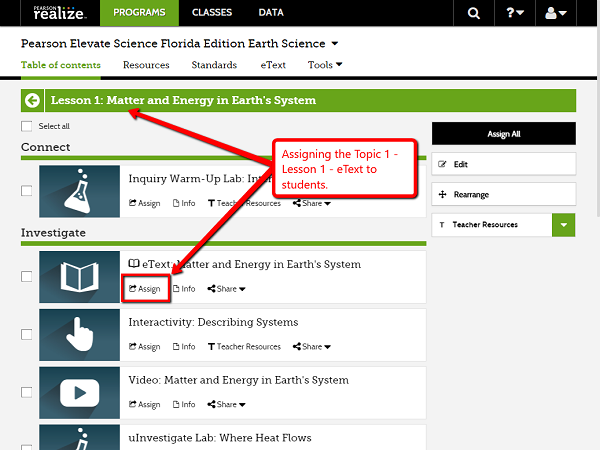Click the green back arrow beside Lesson 1
The width and height of the screenshot is (600, 450).
(33, 100)
